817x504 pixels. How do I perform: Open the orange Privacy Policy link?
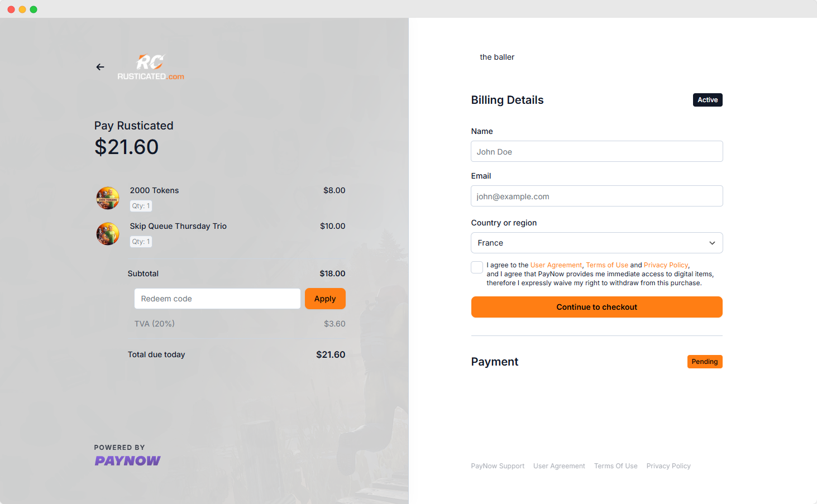pos(666,265)
